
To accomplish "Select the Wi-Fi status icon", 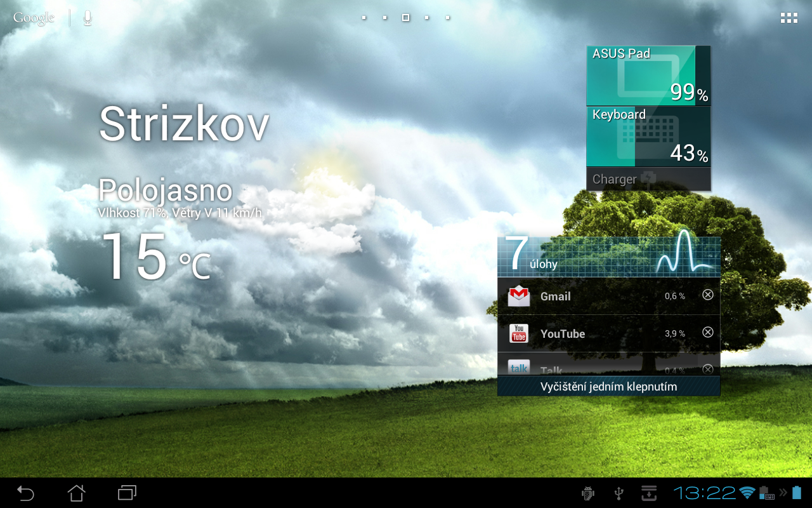I will [746, 493].
